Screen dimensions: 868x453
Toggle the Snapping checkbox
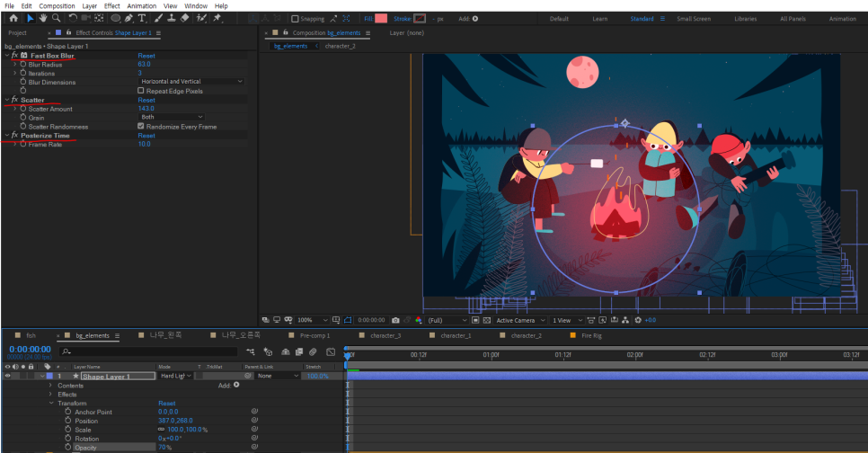click(295, 19)
